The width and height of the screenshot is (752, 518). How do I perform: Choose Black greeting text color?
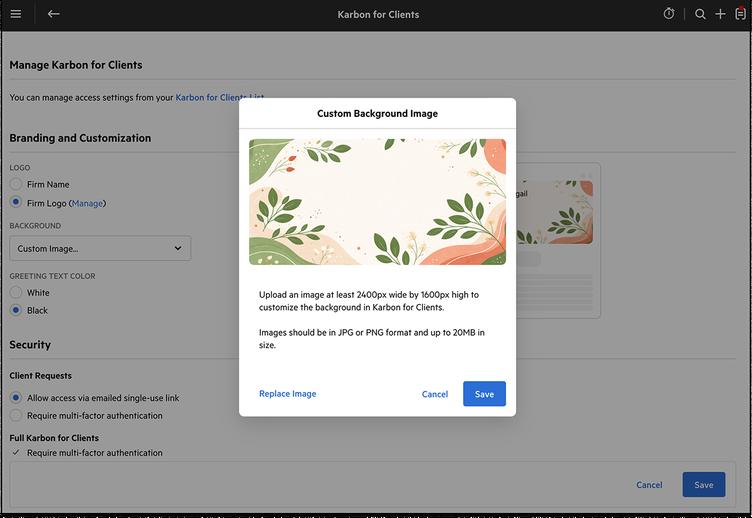tap(16, 311)
